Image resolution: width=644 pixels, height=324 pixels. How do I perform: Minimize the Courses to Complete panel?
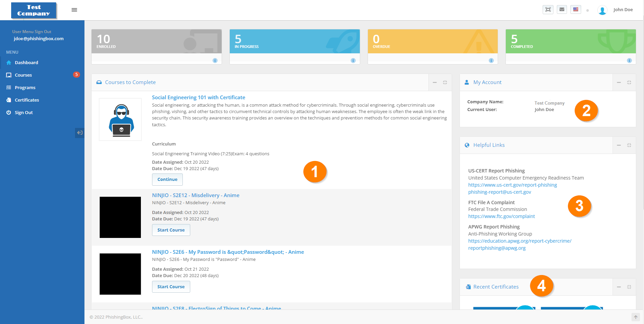435,82
